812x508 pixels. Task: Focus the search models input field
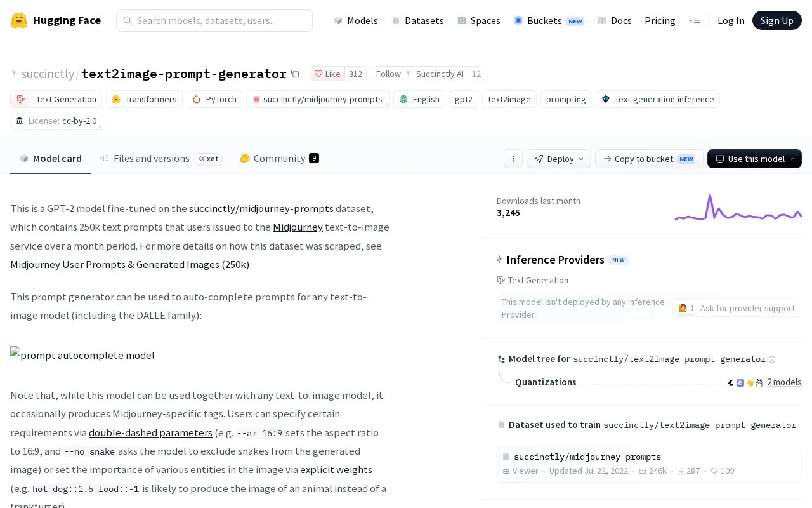point(214,20)
